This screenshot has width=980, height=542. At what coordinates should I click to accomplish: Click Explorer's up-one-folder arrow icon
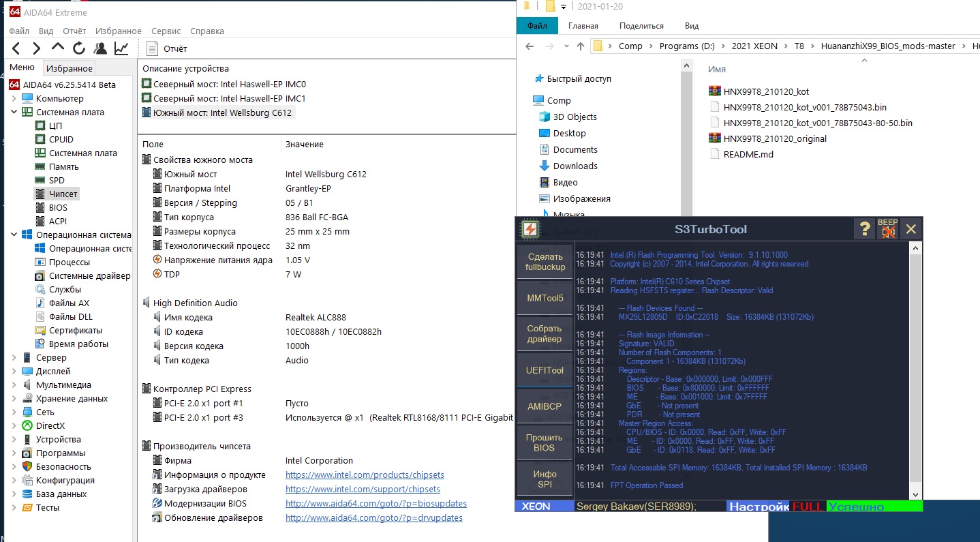[580, 46]
